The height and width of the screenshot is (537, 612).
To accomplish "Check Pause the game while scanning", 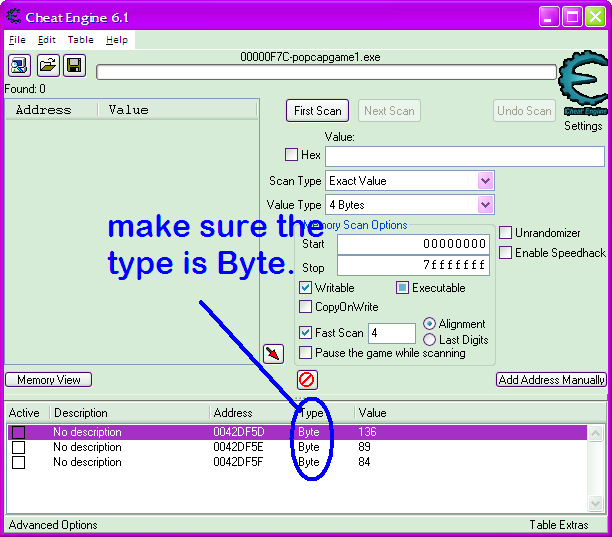I will coord(305,352).
